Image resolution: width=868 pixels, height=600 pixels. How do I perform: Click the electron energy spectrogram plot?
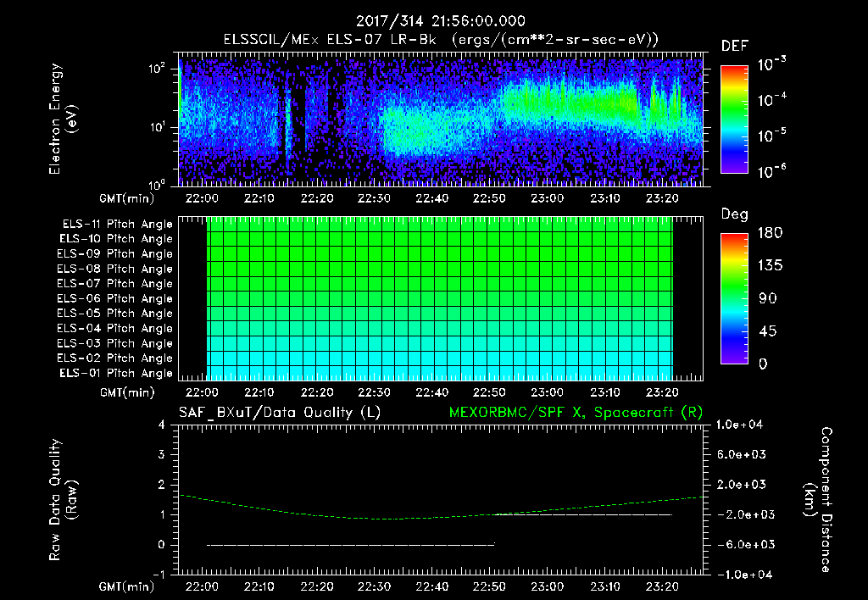[x=441, y=119]
